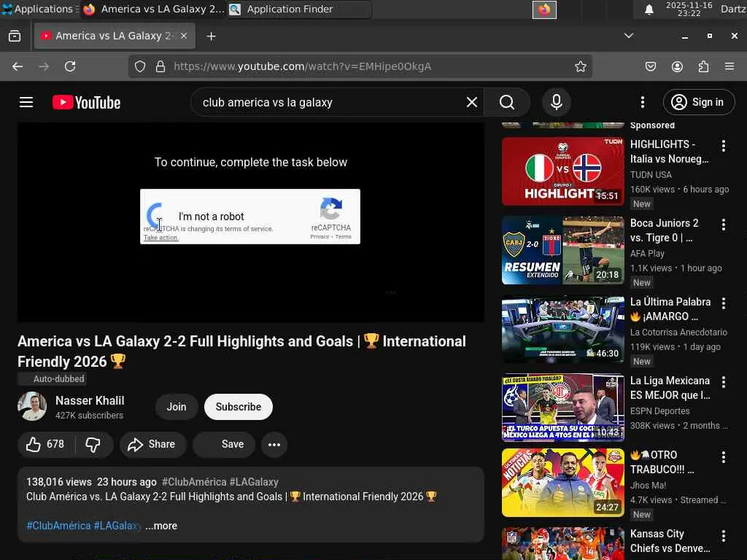Open a new browser tab
747x560 pixels.
[211, 36]
